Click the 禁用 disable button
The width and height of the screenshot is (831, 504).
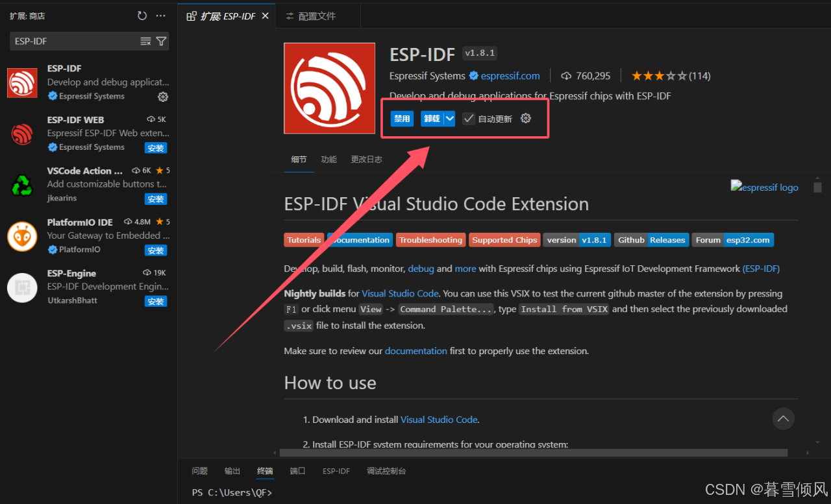click(x=402, y=119)
